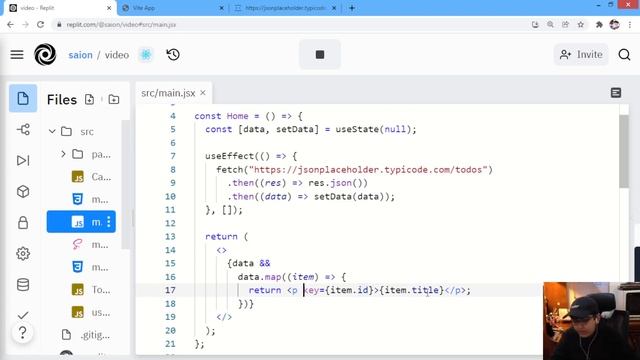Open the .gitig... file
Viewport: 640px width, 360px height.
[x=86, y=335]
